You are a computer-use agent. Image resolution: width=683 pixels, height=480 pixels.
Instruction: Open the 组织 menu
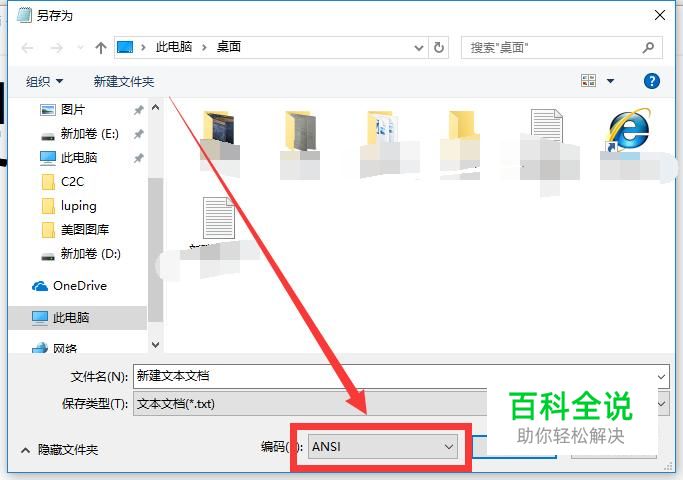pos(44,81)
